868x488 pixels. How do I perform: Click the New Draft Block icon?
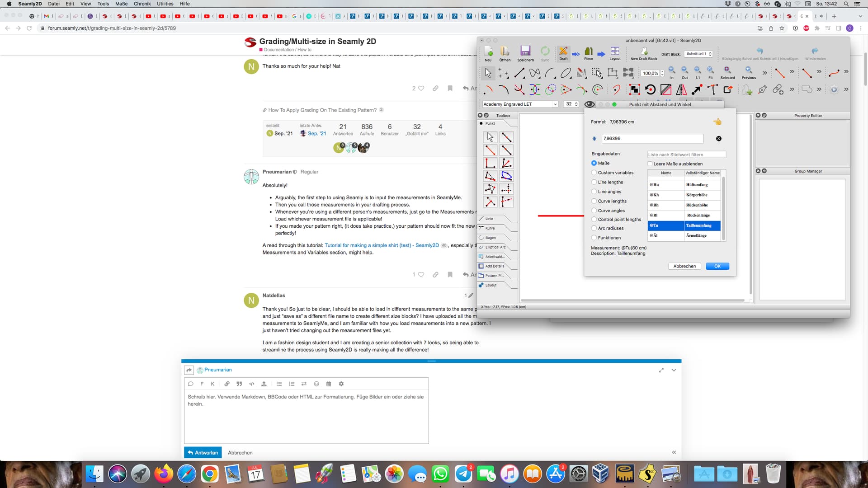(x=644, y=51)
